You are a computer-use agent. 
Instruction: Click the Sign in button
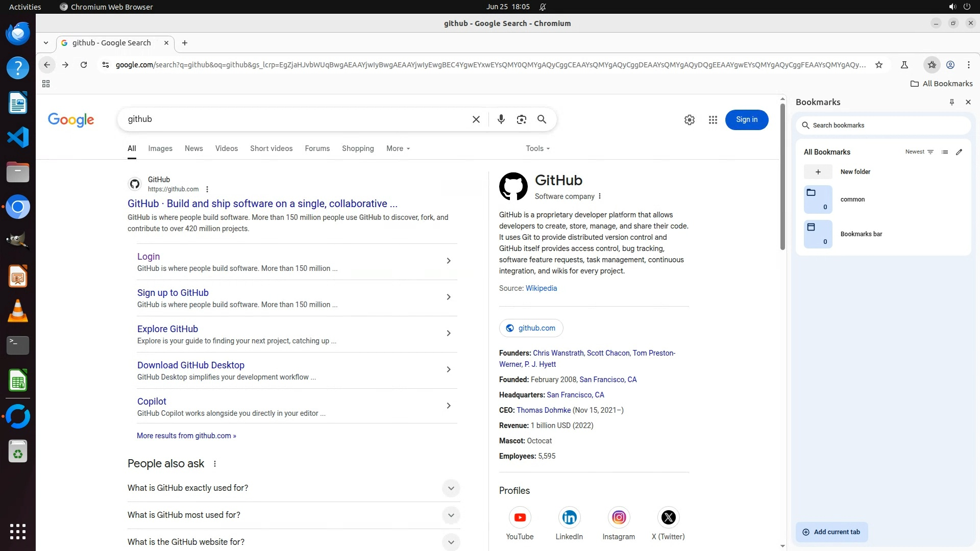pos(746,120)
